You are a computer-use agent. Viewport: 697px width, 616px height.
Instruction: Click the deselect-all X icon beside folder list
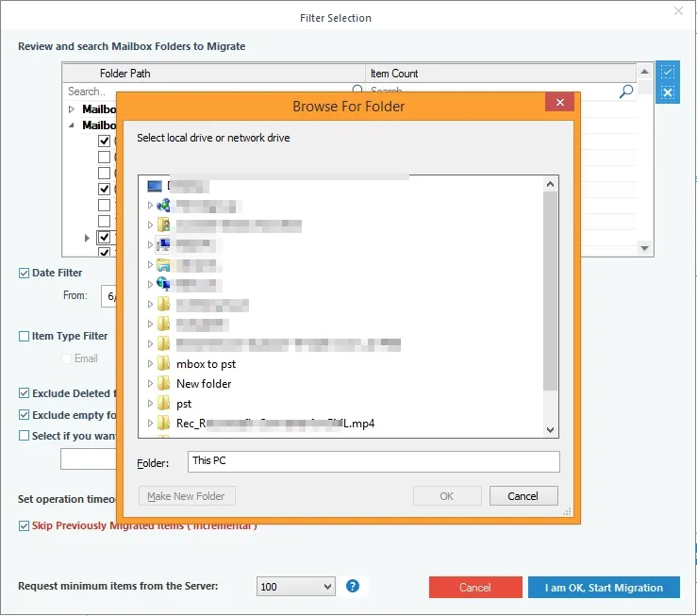(x=667, y=92)
